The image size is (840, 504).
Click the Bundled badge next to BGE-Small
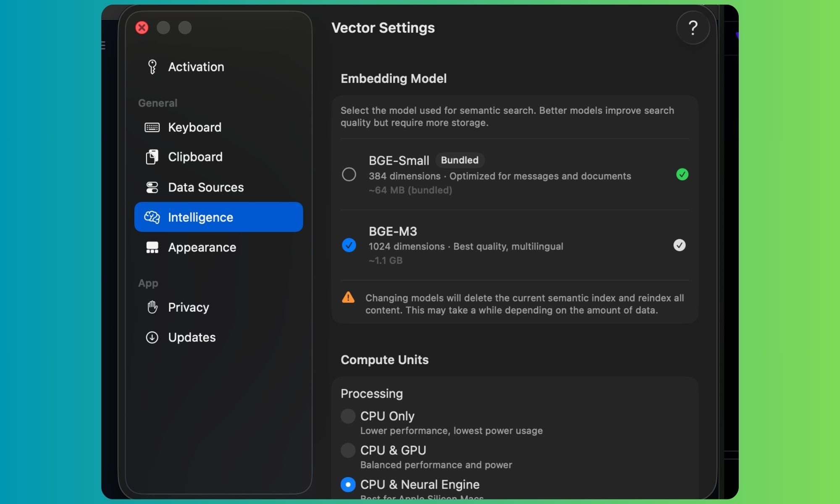click(x=459, y=160)
